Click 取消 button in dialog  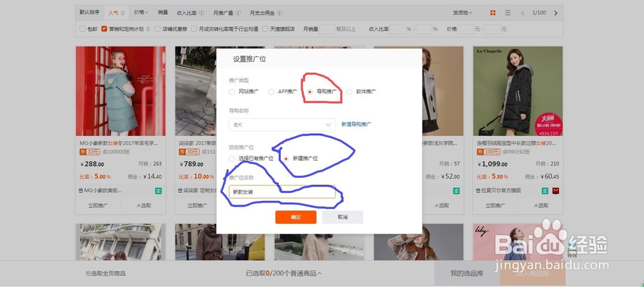click(x=343, y=218)
